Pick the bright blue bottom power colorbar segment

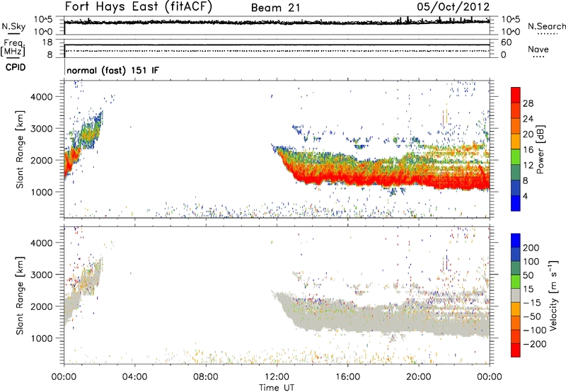click(516, 204)
